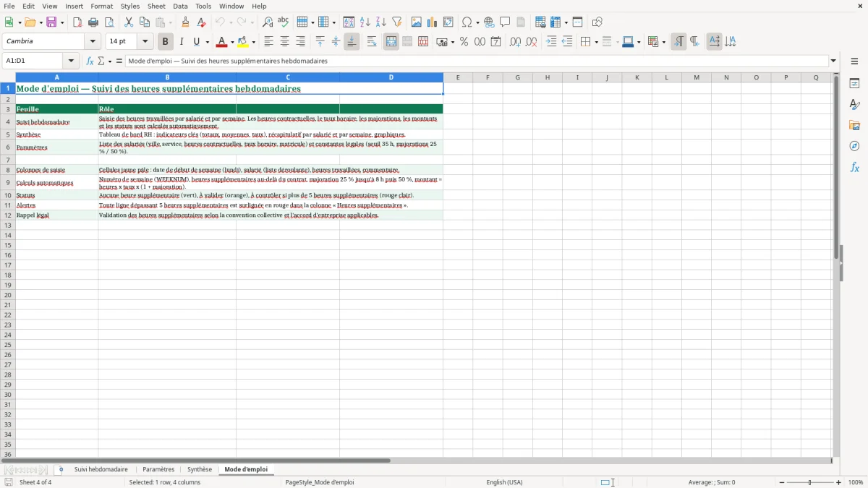868x488 pixels.
Task: Cut the selection with scissors icon
Action: (129, 22)
